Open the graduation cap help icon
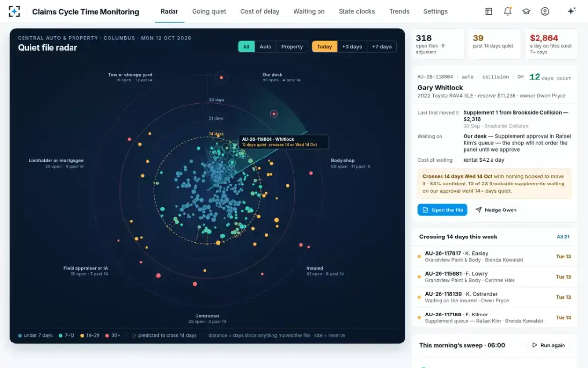The height and width of the screenshot is (368, 588). (526, 11)
